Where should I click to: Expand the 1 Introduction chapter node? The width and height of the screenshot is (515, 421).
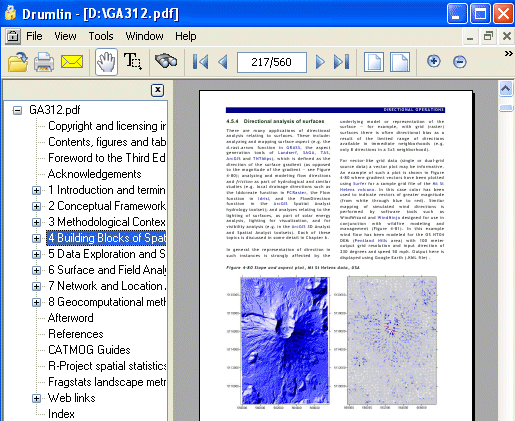click(x=36, y=190)
